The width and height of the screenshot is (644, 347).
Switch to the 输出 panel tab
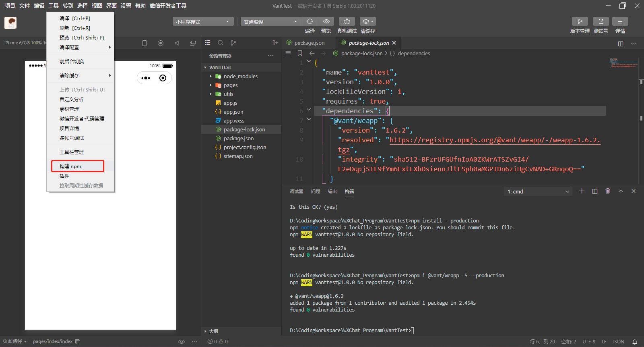(332, 191)
